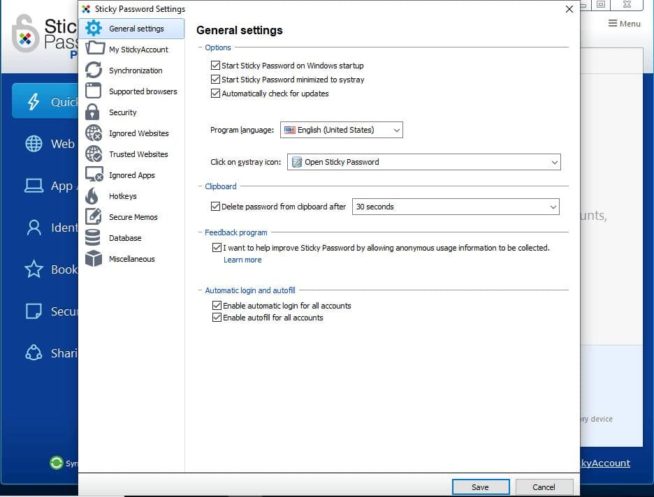654x497 pixels.
Task: Click the Supported browsers window icon
Action: click(x=93, y=90)
